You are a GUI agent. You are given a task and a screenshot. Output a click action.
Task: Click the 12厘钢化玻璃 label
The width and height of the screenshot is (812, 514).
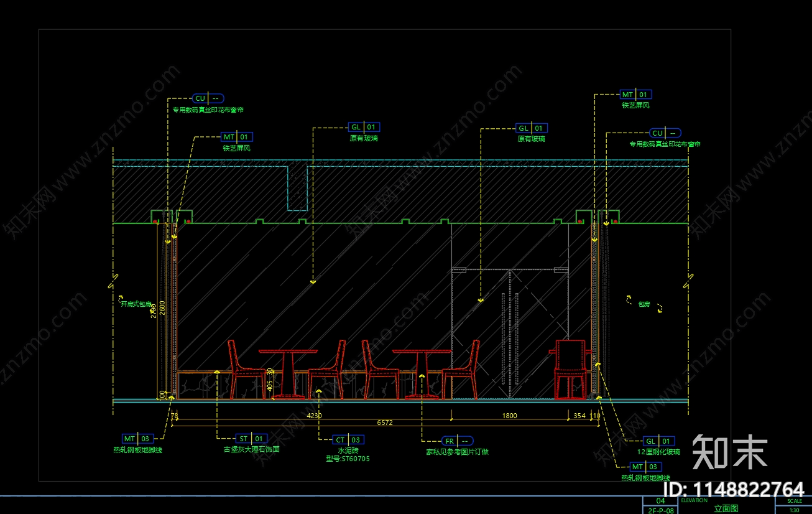pos(659,452)
